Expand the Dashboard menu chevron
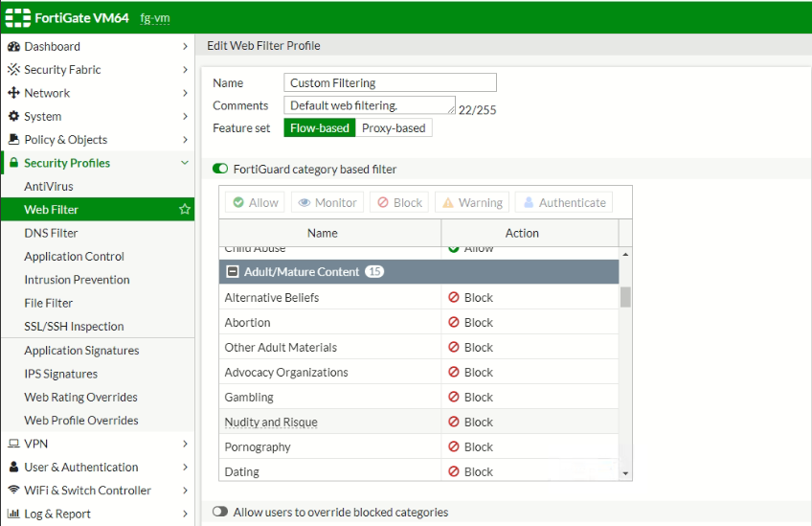 coord(185,47)
